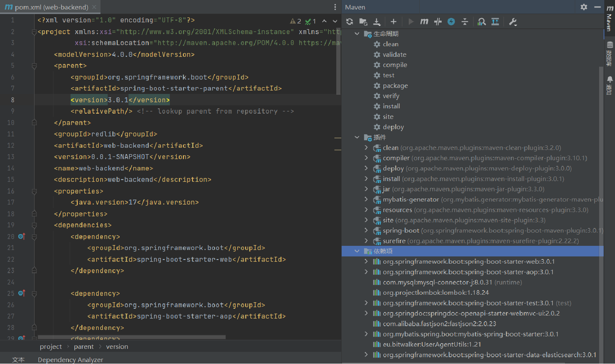Select the validate lifecycle goal
The image size is (615, 364).
click(394, 55)
